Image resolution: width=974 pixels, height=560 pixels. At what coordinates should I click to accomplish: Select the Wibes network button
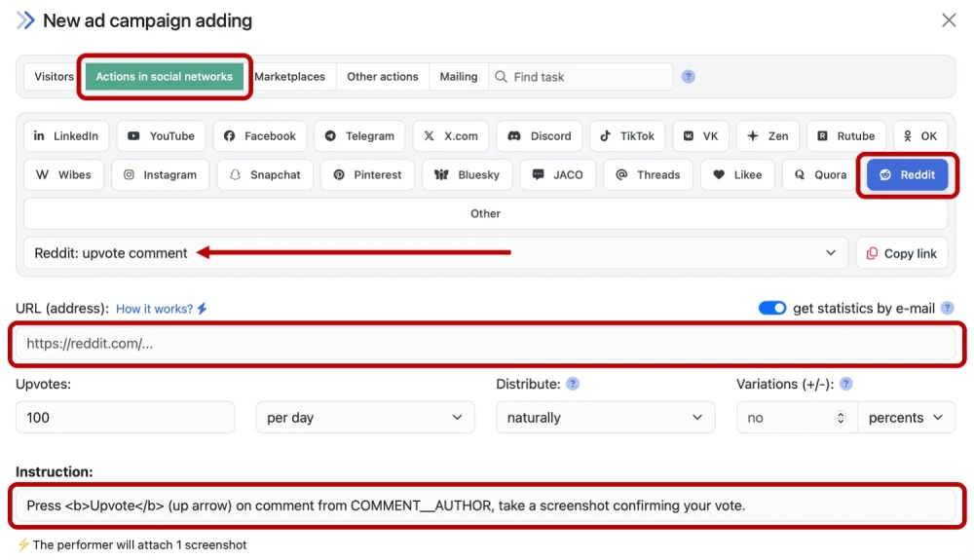63,175
